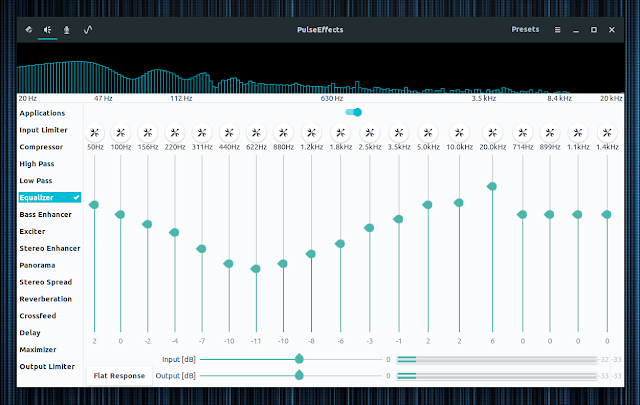Viewport: 640px width, 405px height.
Task: Click the 10.0kHz band gain slider handle
Action: pos(458,203)
